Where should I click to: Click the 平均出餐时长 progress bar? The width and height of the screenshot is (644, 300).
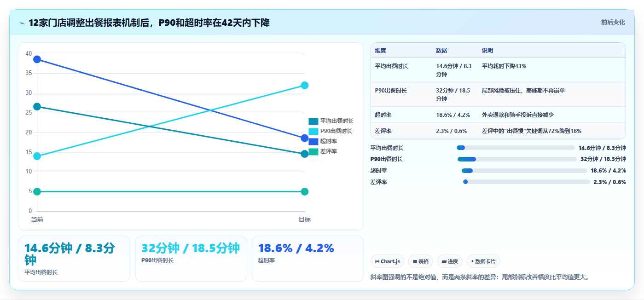pos(516,148)
